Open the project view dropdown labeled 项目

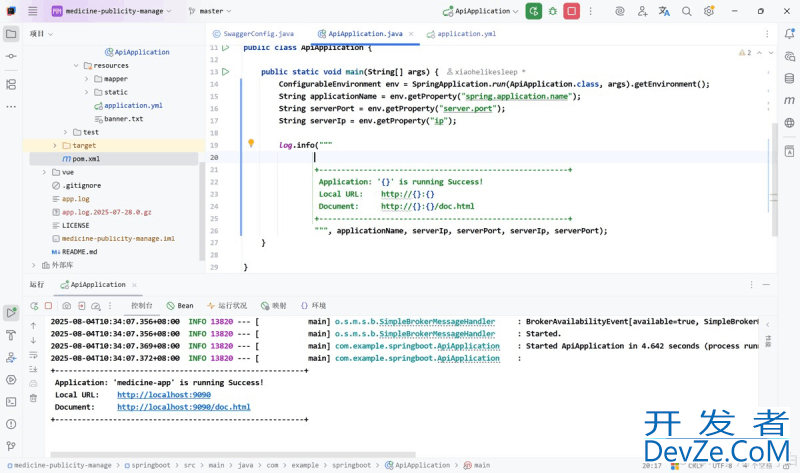pos(41,34)
